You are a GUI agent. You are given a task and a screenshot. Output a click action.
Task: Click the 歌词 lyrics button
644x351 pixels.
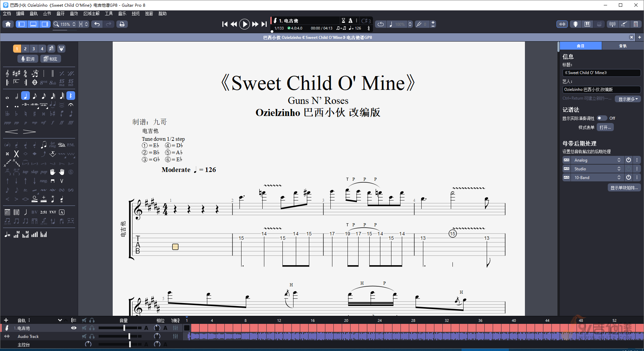pos(28,59)
